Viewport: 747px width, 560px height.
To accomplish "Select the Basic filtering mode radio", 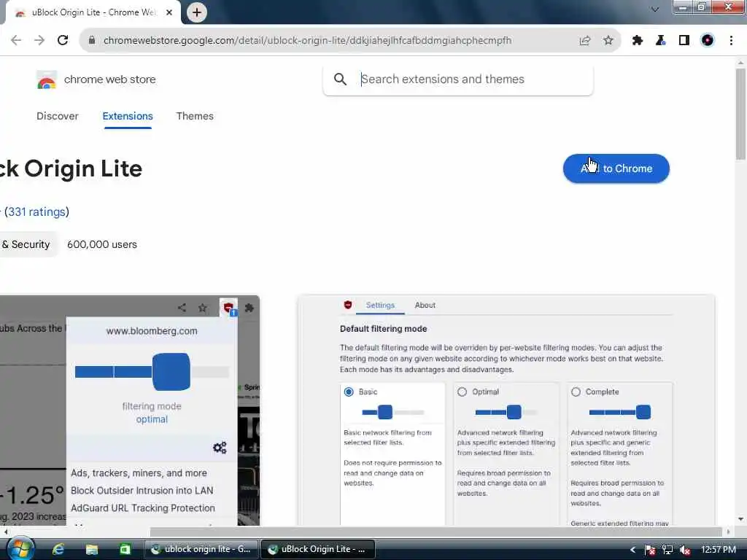I will coord(349,392).
